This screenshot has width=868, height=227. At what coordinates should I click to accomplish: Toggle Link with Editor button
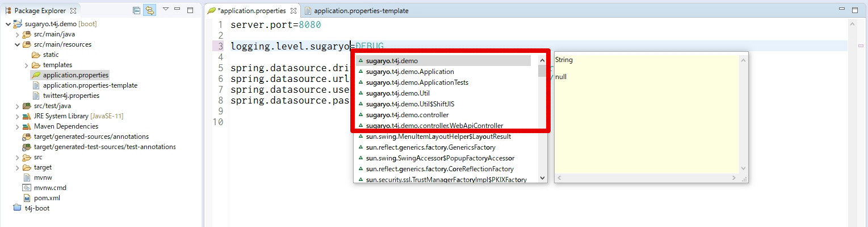[x=150, y=10]
